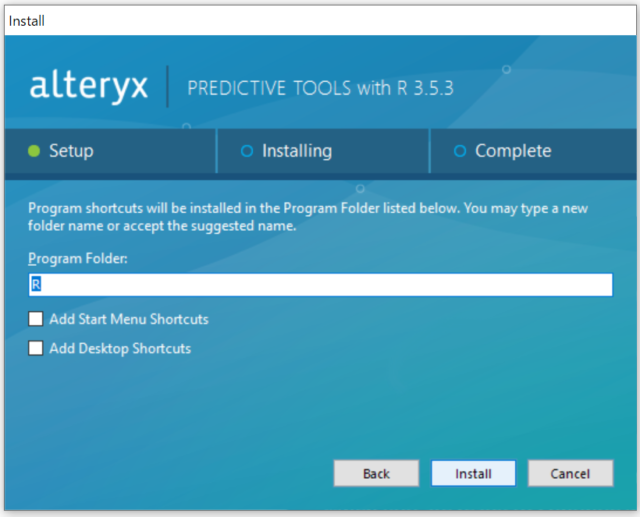Enable Add Desktop Shortcuts checkbox
The height and width of the screenshot is (517, 640).
[36, 348]
